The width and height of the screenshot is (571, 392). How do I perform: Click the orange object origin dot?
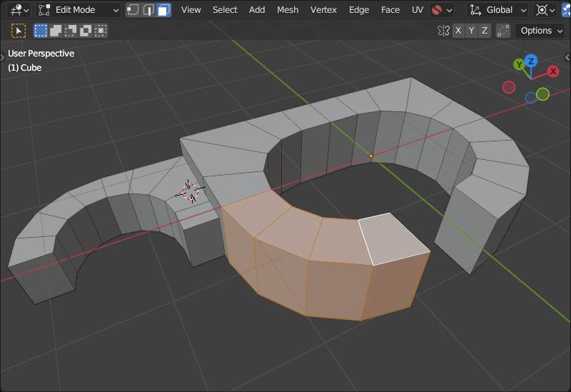click(x=371, y=156)
